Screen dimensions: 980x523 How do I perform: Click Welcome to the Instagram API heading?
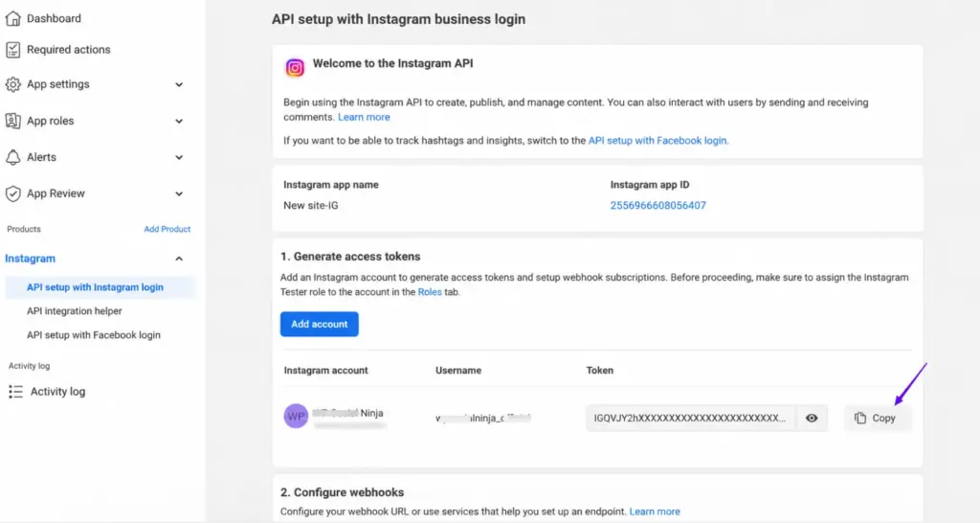392,63
